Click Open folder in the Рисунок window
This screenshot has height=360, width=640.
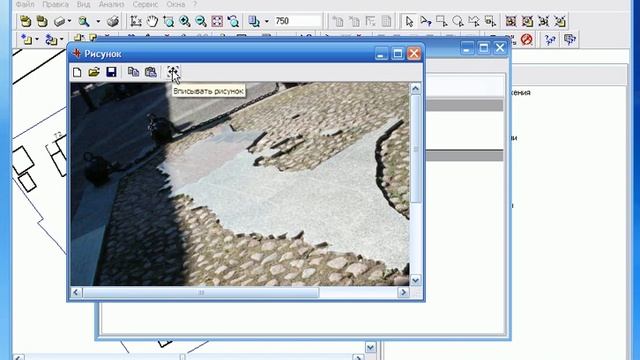(94, 72)
